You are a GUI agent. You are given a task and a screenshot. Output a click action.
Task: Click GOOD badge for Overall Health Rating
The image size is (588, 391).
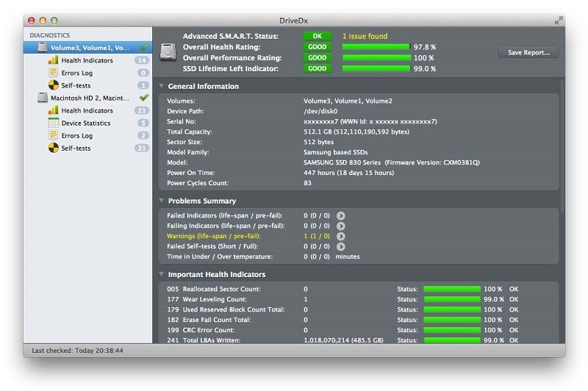click(318, 47)
